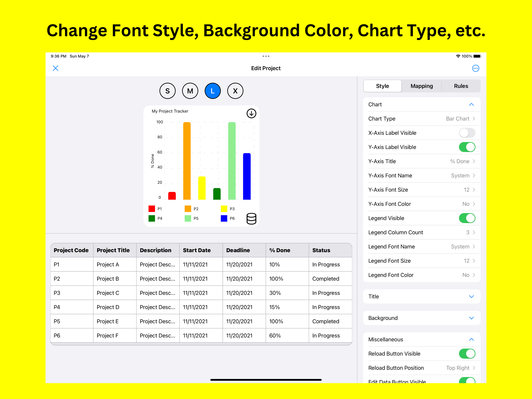Click the Description column header
This screenshot has width=532, height=399.
[158, 250]
